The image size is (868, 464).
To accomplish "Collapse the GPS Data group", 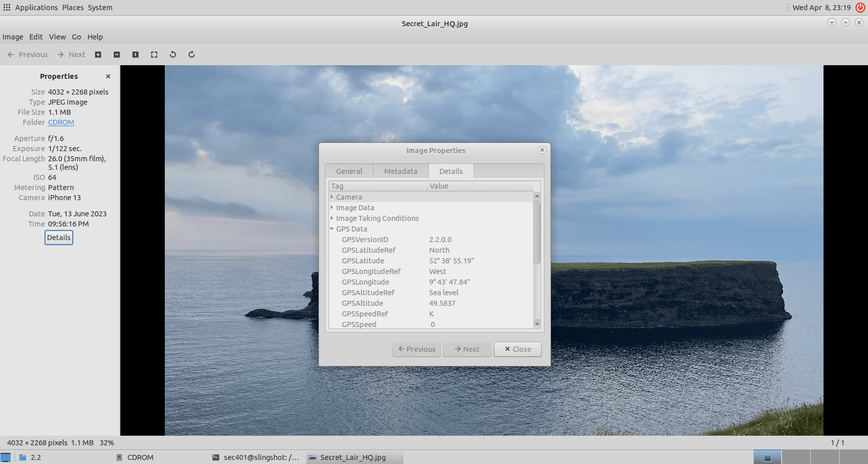I will (x=332, y=229).
